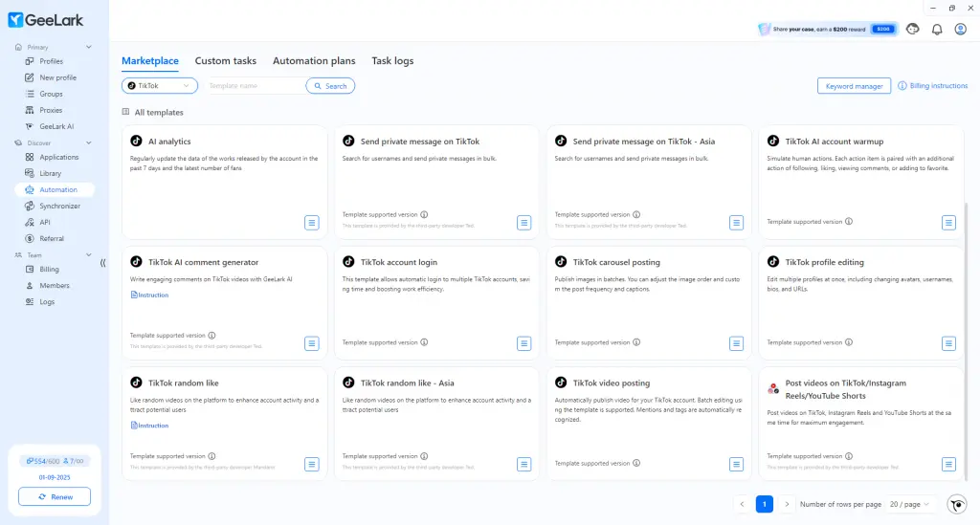This screenshot has width=980, height=525.
Task: Open details icon on Send private message on TikTok - Asia card
Action: (736, 222)
